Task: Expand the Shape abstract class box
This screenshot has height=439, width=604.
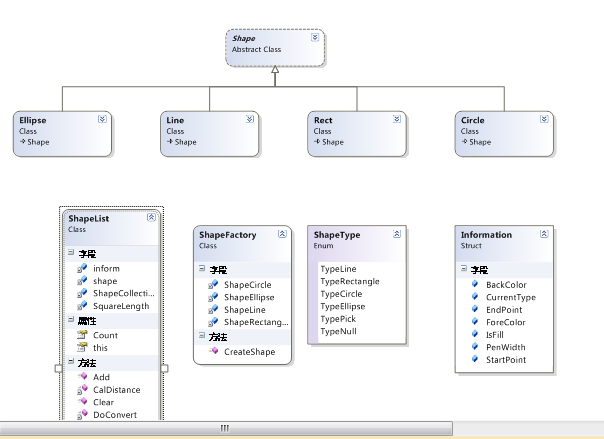Action: click(x=315, y=37)
